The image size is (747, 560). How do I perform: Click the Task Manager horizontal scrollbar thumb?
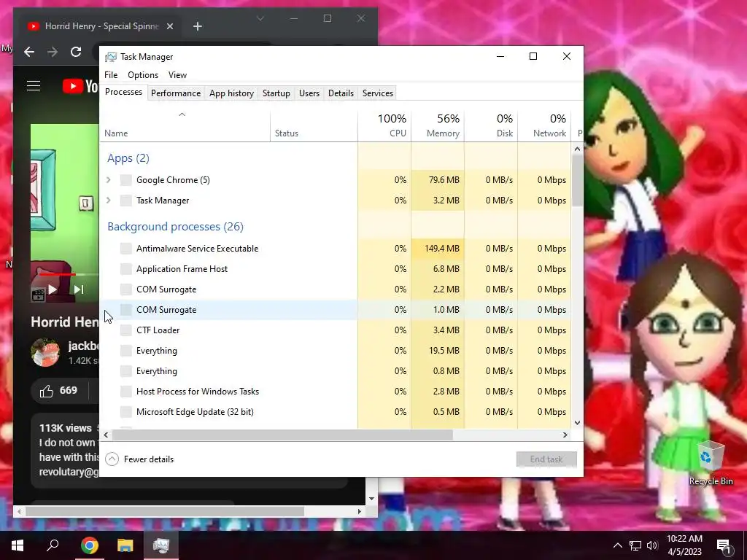click(283, 435)
